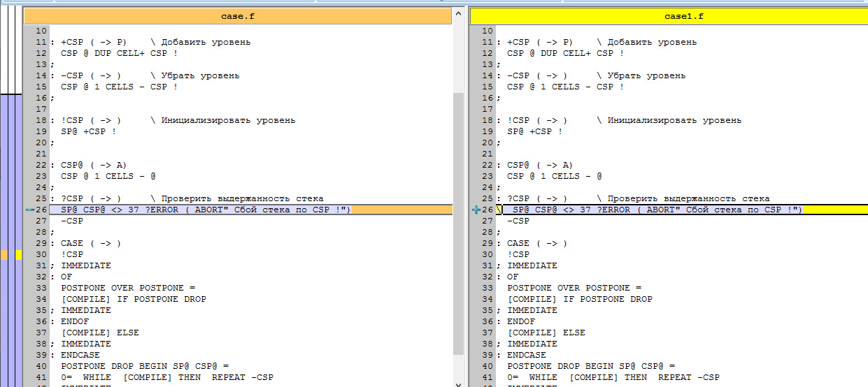Click the blue region of the location pane
The image size is (868, 387).
pyautogui.click(x=11, y=175)
